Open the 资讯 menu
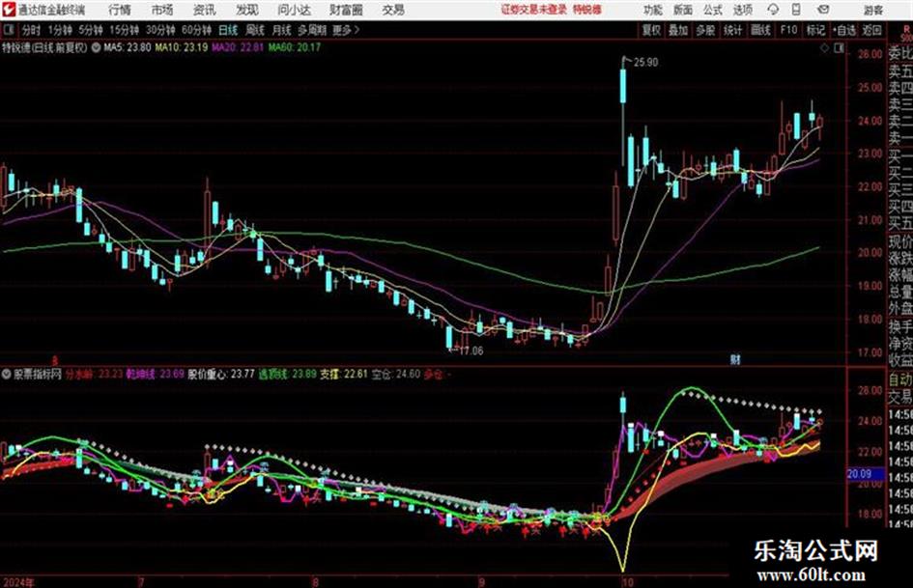The image size is (913, 588). pyautogui.click(x=204, y=10)
